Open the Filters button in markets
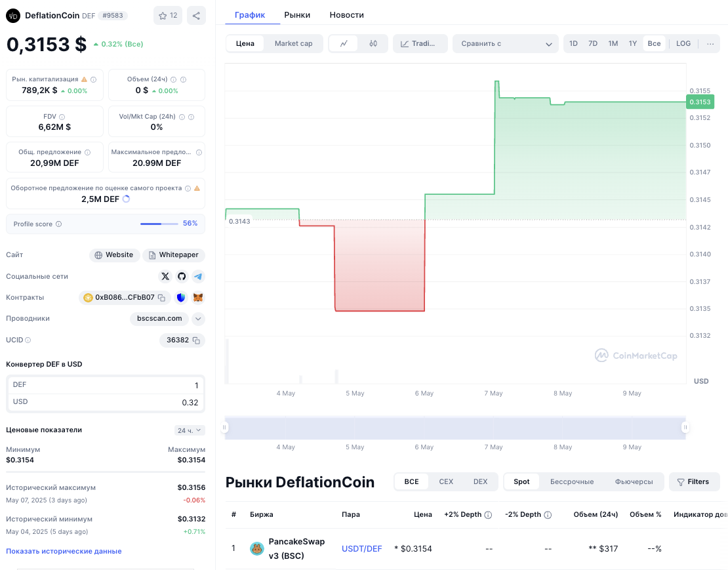The width and height of the screenshot is (728, 570). 694,482
